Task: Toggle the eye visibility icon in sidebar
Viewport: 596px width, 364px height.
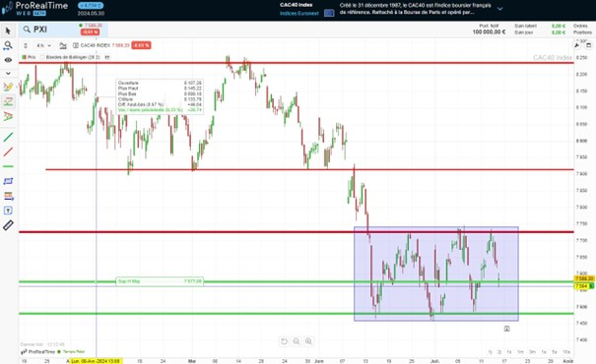Action: click(x=8, y=60)
